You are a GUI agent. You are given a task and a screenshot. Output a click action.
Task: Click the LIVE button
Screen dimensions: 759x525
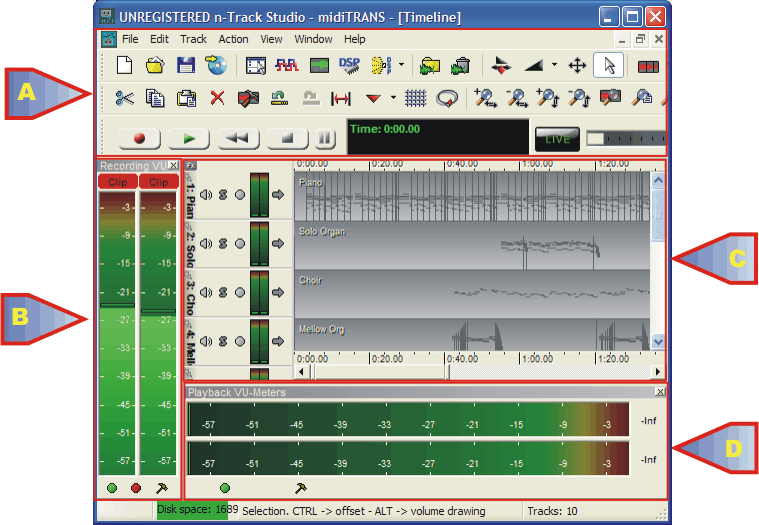557,139
